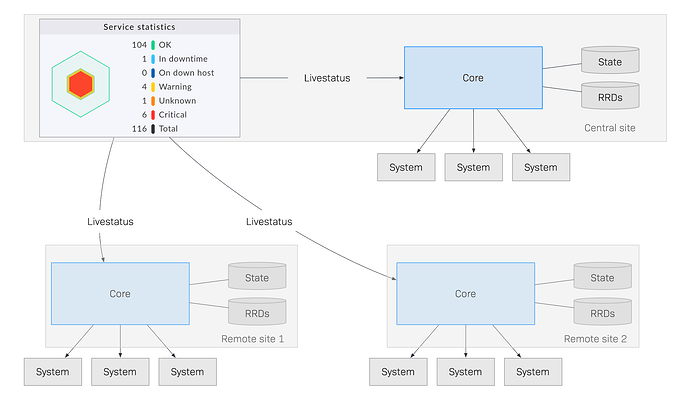This screenshot has height=396, width=690.
Task: Select the 6 count beside Critical
Action: (144, 115)
